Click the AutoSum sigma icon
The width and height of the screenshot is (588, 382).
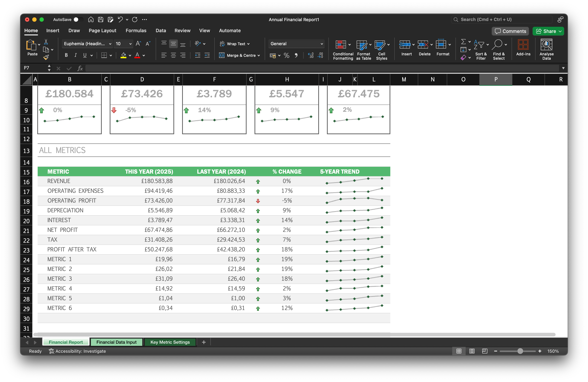463,41
